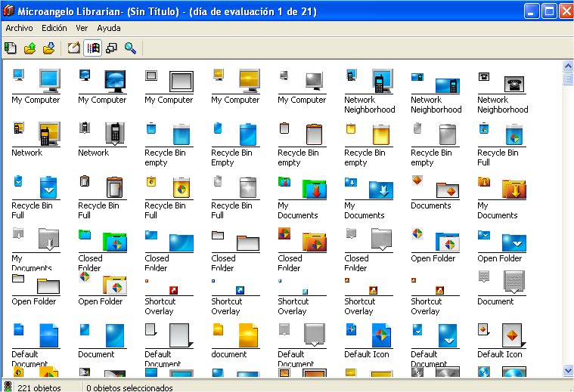Open the Edición menu
Viewport: 574px width, 392px height.
click(x=54, y=28)
